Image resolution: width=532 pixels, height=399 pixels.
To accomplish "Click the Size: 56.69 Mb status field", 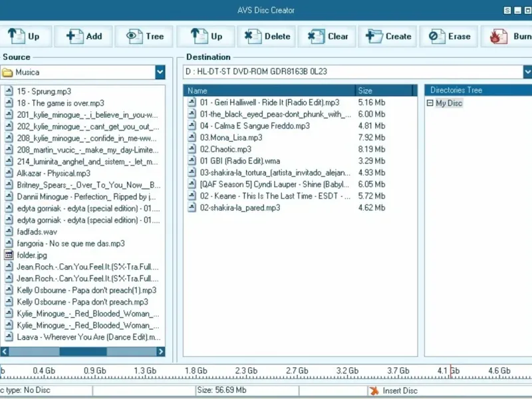I will pyautogui.click(x=247, y=390).
